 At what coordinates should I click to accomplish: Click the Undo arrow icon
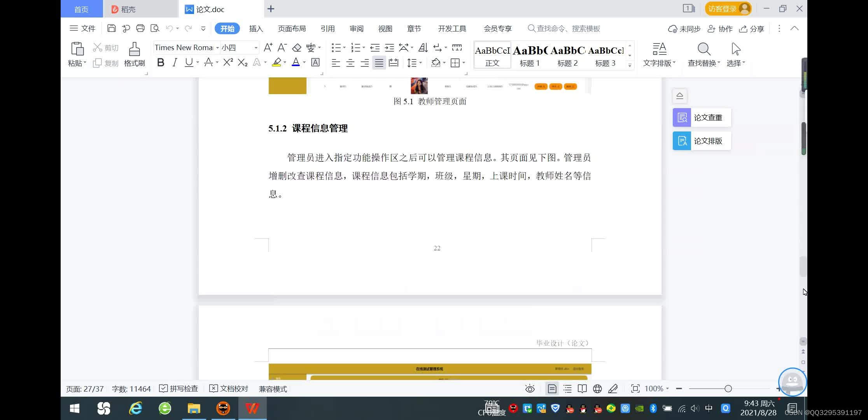tap(169, 28)
